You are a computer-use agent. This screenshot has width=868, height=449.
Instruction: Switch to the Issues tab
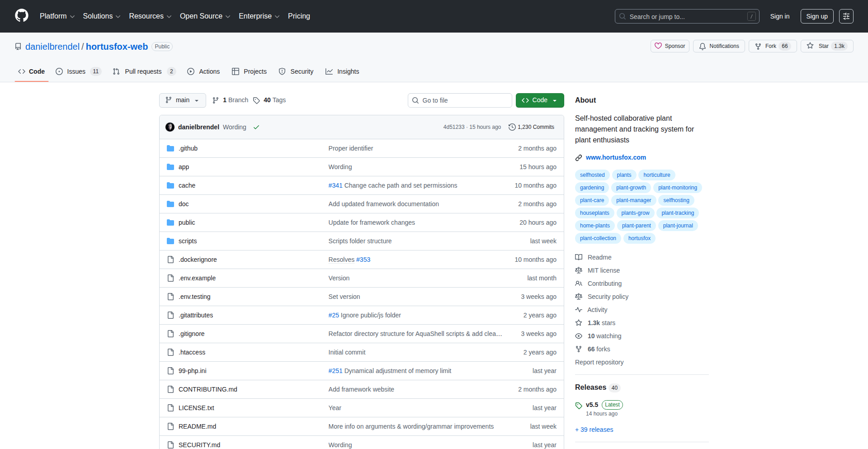78,71
